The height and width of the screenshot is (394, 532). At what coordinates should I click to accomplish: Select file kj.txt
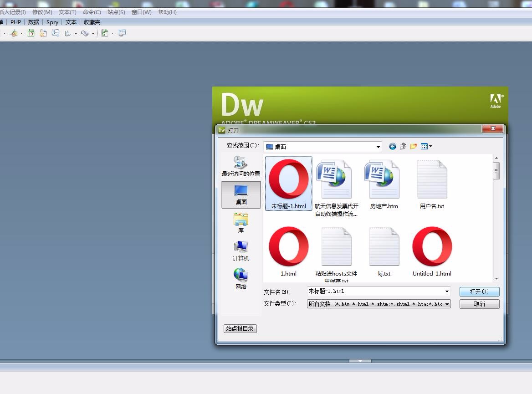pos(384,251)
